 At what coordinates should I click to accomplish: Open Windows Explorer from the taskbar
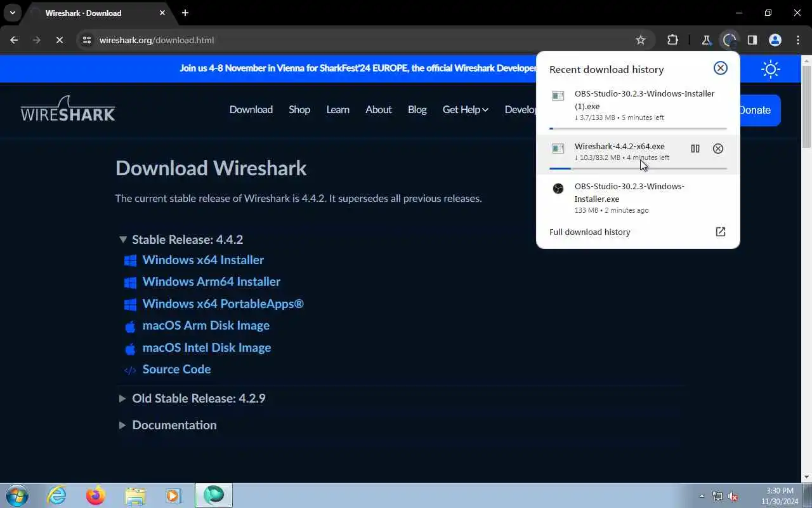[135, 495]
